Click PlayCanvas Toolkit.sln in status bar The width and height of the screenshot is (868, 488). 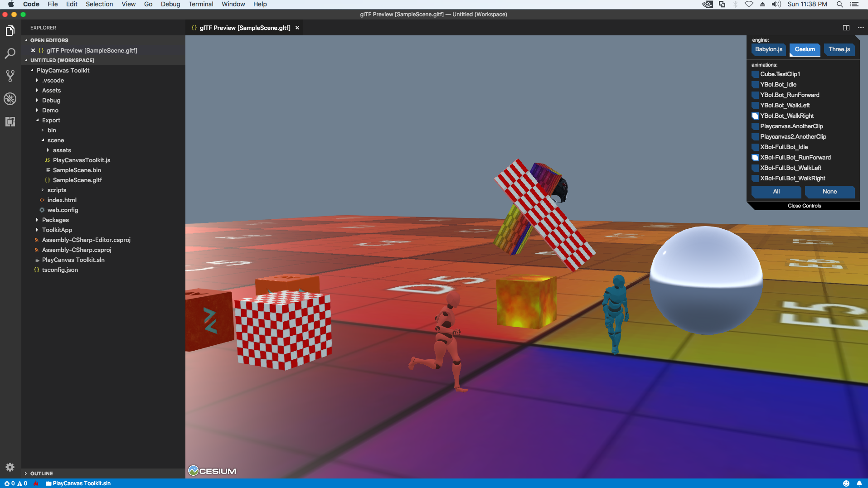pos(78,483)
